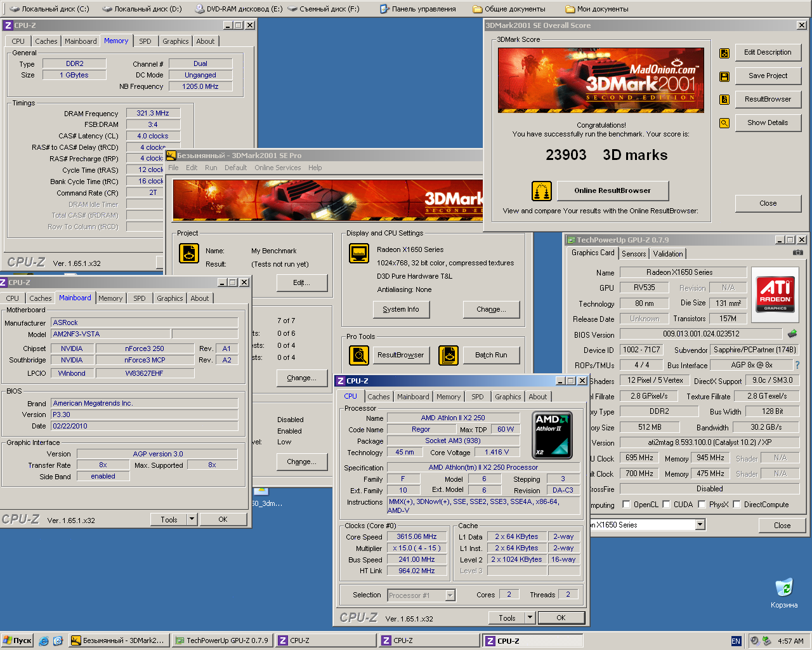This screenshot has width=812, height=650.
Task: Click the Start (Пуск) button
Action: [17, 641]
